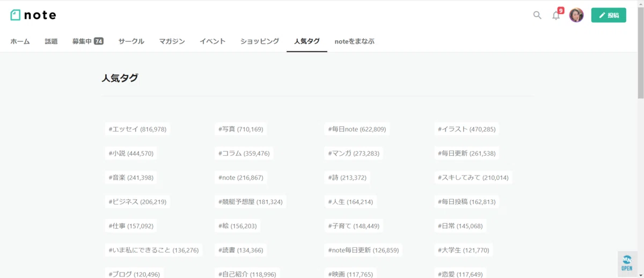Open the noteをまなぶ tab
644x278 pixels.
click(354, 41)
